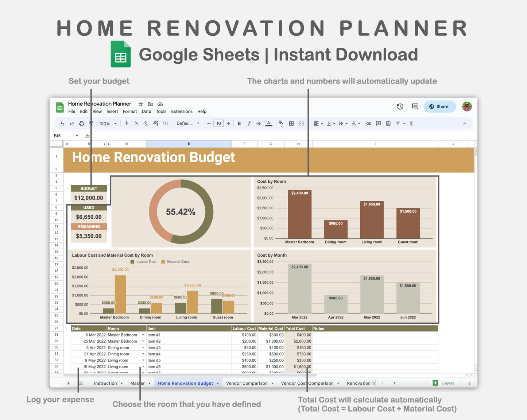527x420 pixels.
Task: Open the Extensions menu
Action: coord(182,111)
